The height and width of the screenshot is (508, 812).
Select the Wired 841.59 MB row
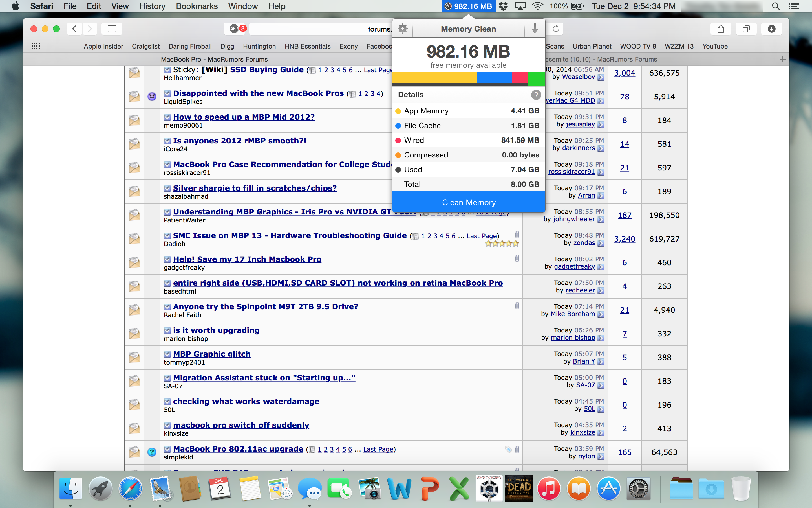point(469,140)
